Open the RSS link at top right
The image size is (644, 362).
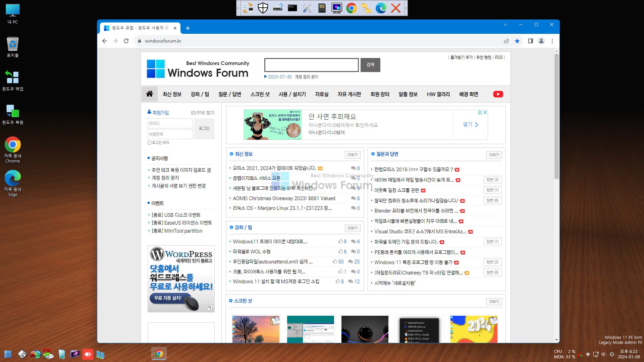[x=499, y=57]
